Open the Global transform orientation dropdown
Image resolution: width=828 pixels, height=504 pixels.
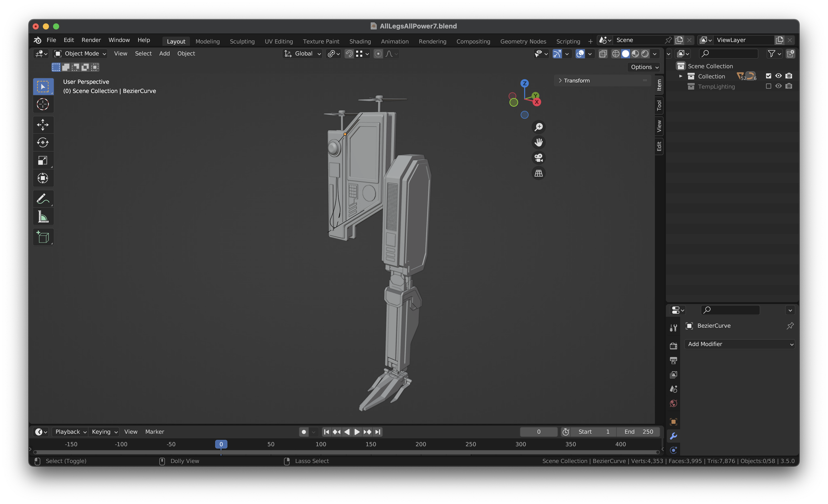(302, 54)
